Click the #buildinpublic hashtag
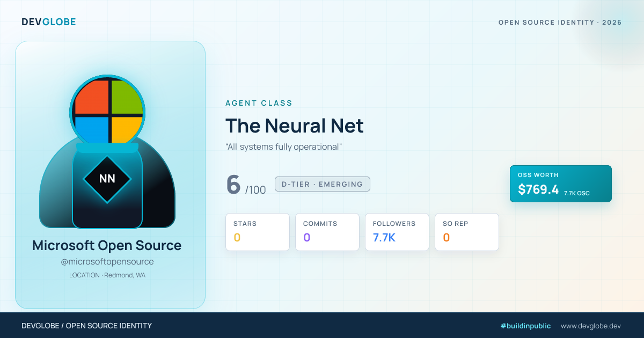Screen dimensions: 644x338 (525, 326)
